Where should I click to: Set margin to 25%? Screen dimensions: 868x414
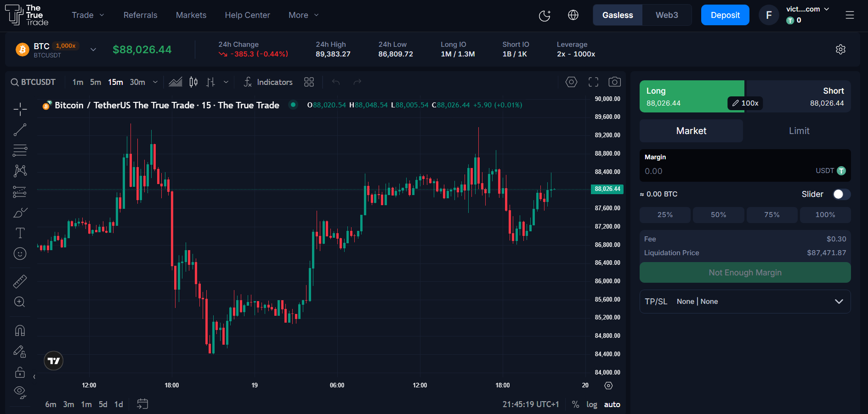pos(665,215)
